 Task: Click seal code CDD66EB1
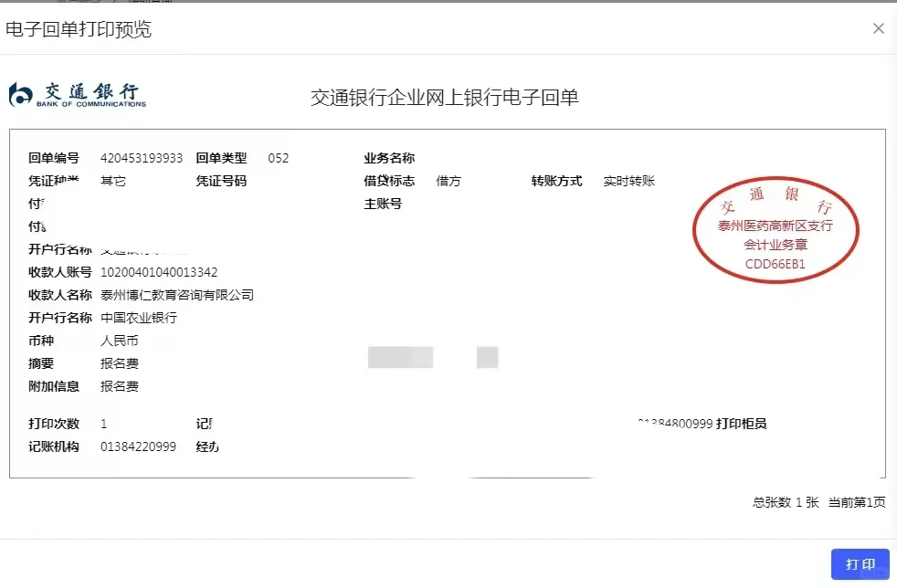click(x=776, y=264)
